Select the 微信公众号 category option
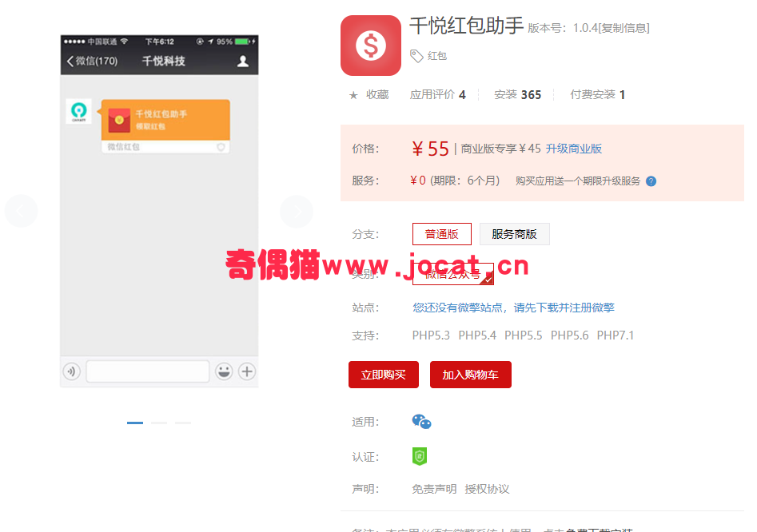757x532 pixels. [453, 274]
